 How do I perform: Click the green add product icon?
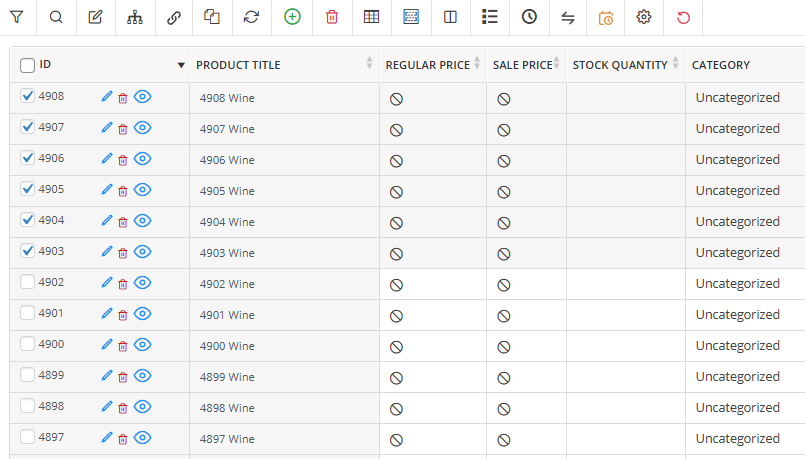[292, 17]
